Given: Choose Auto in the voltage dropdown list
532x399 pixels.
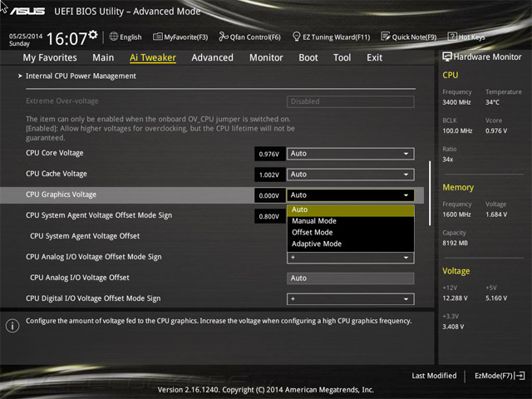Looking at the screenshot, I should coord(351,209).
